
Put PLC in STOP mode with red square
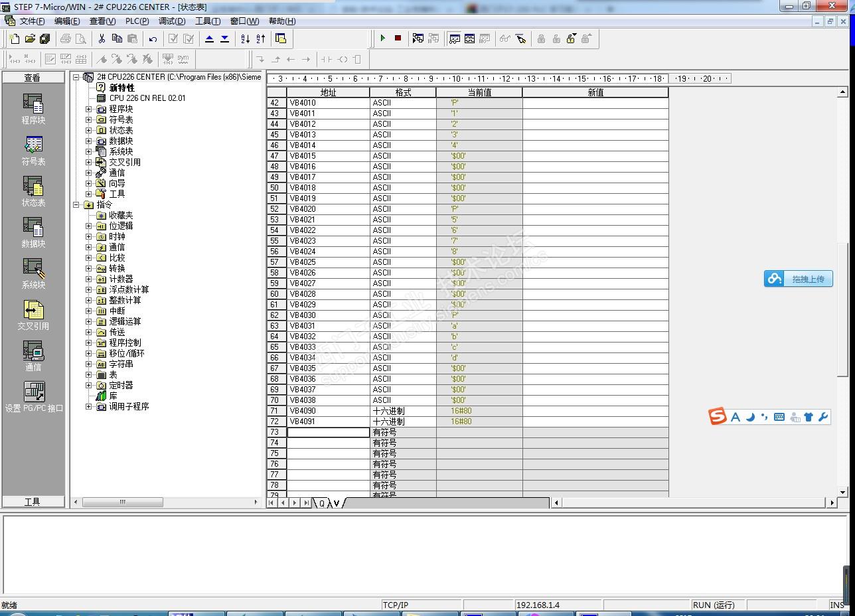(x=398, y=38)
